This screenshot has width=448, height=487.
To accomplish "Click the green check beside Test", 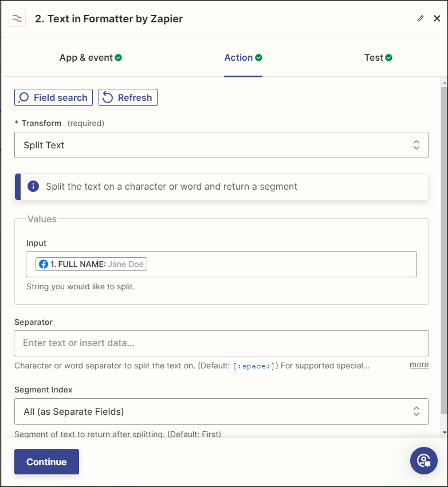I will [388, 57].
